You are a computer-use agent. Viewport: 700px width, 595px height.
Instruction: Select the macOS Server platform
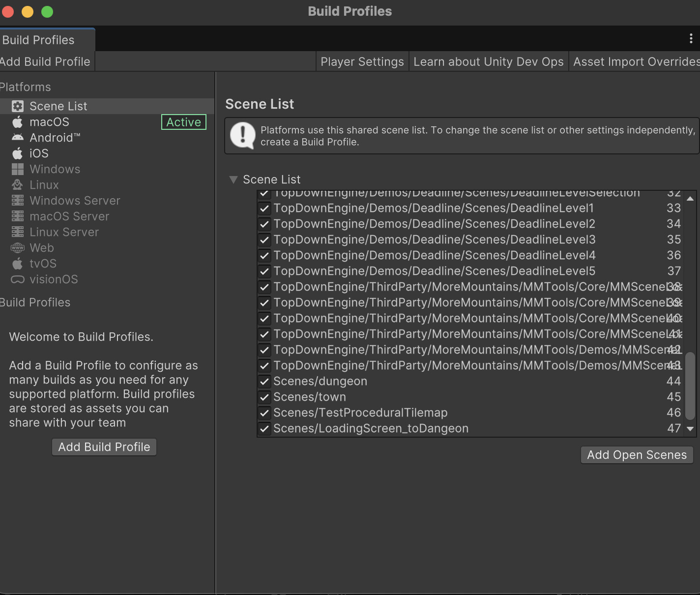pyautogui.click(x=107, y=216)
